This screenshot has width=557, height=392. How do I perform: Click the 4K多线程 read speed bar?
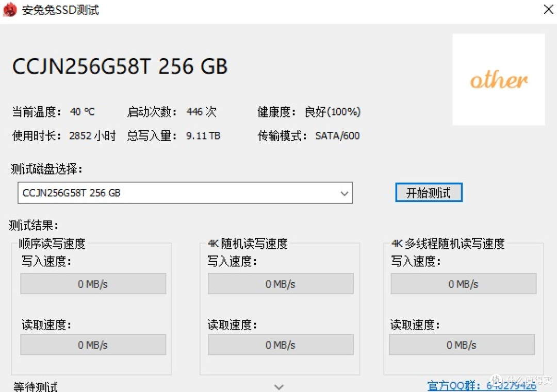pos(462,345)
